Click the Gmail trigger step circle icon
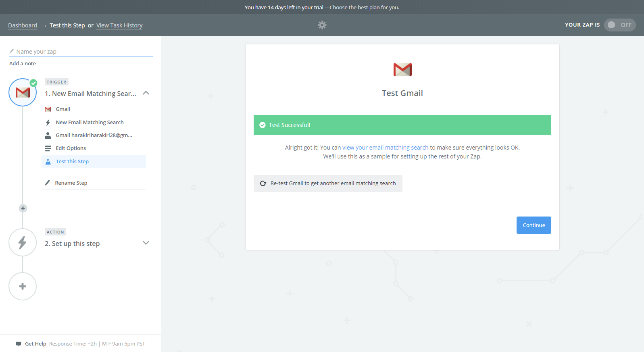644x352 pixels. point(23,92)
